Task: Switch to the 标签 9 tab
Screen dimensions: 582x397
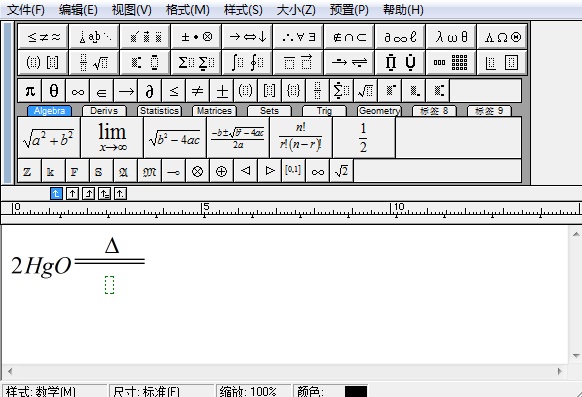Action: coord(489,111)
